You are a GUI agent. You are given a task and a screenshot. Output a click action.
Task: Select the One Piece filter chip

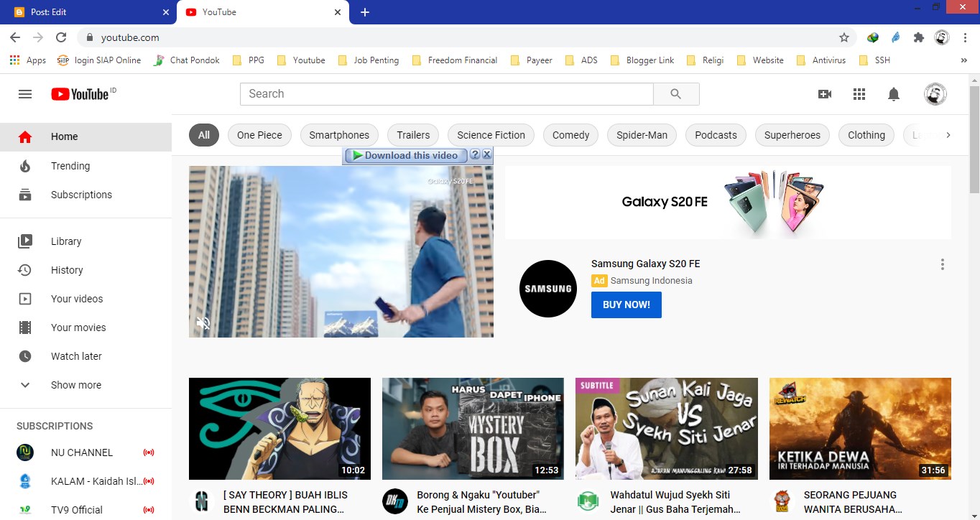click(x=259, y=135)
